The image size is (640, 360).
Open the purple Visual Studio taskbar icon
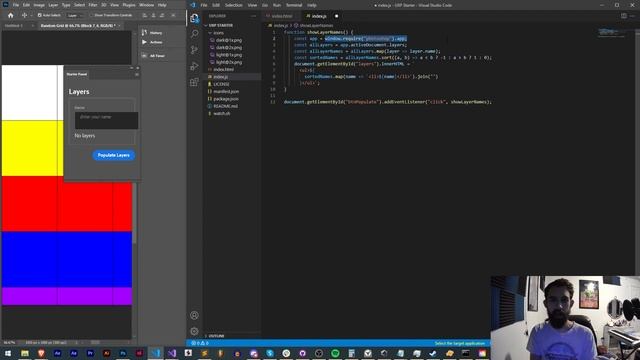click(x=172, y=353)
